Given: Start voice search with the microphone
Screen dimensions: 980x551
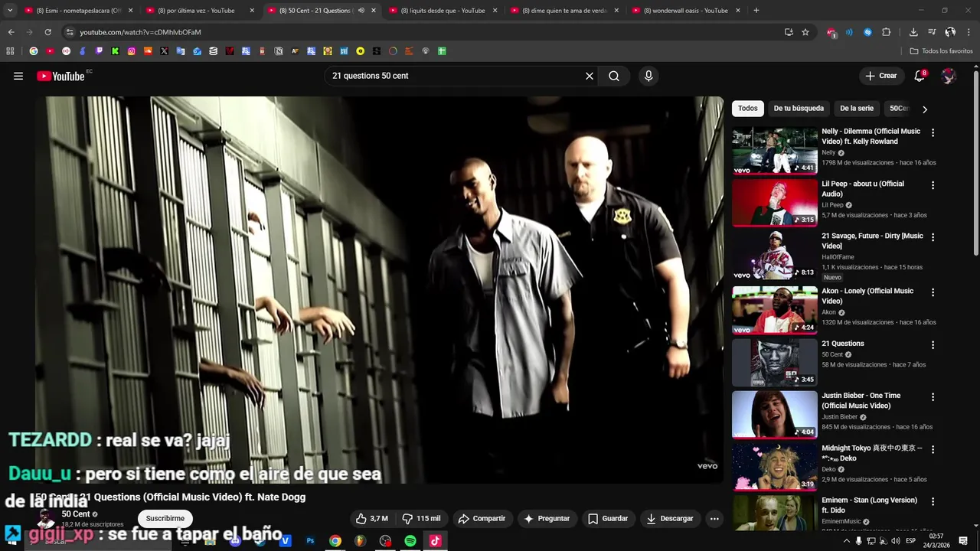Looking at the screenshot, I should pos(648,76).
